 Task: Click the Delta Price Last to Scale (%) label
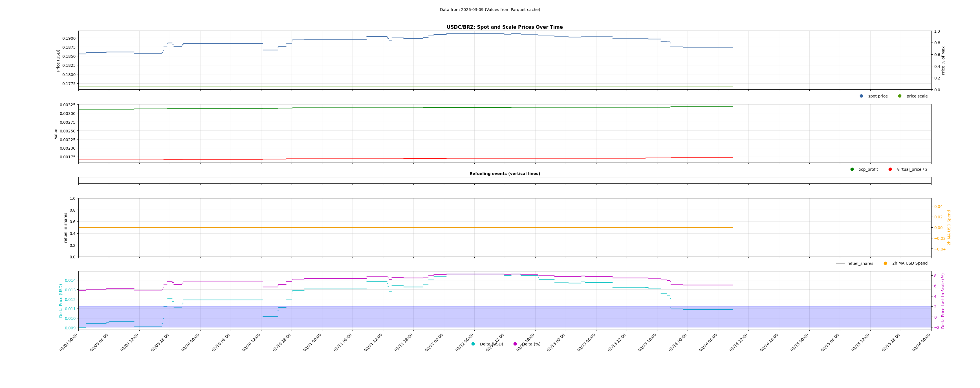(943, 301)
